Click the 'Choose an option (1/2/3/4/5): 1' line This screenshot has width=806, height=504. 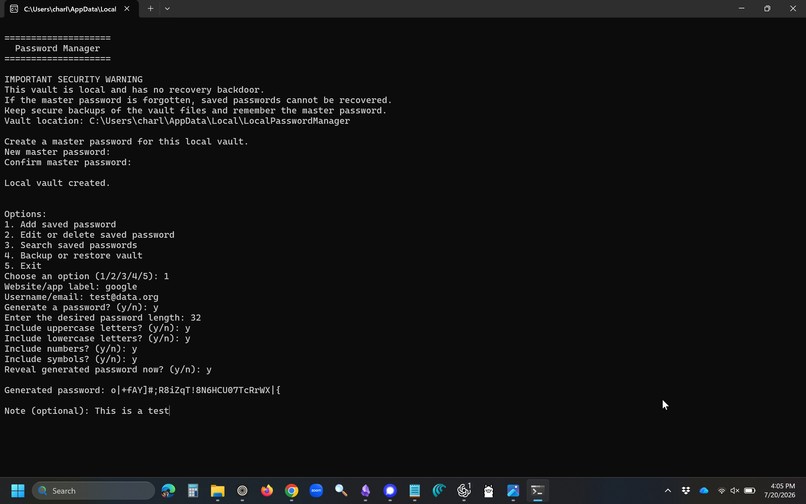86,276
